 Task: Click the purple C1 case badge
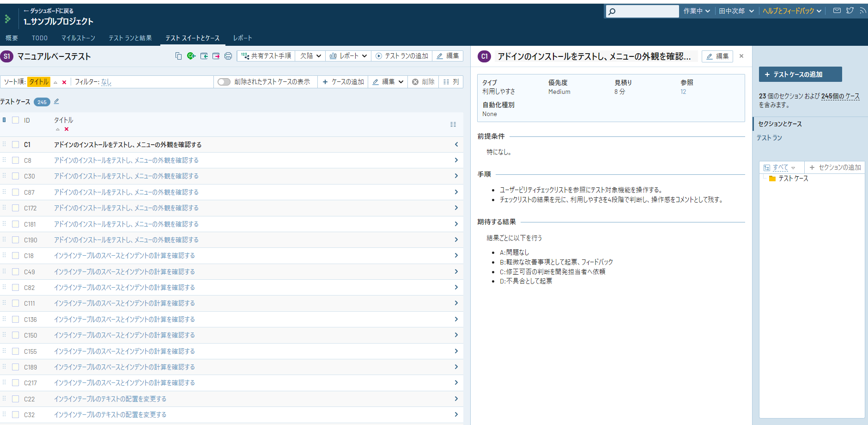click(484, 56)
